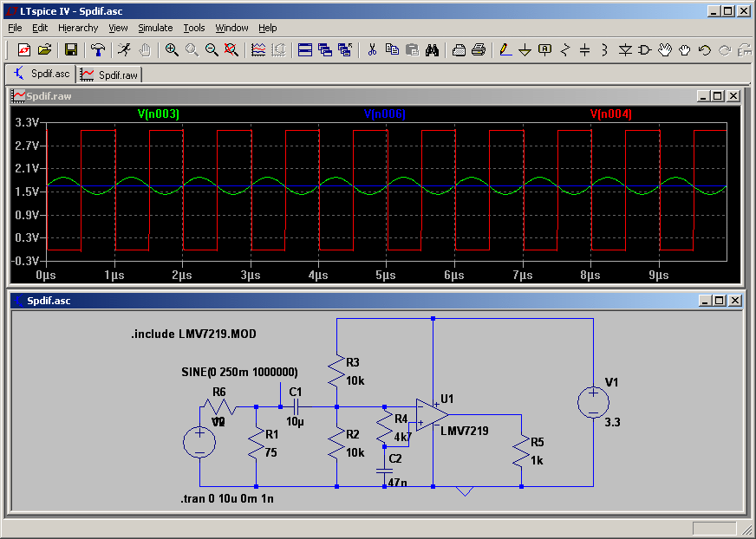Click the 5µs time axis label
This screenshot has height=539, width=756.
[x=385, y=276]
